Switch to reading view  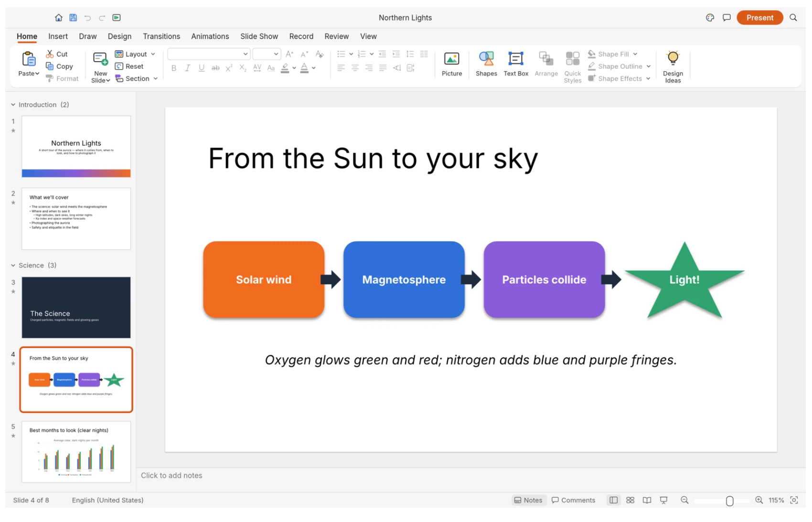(x=647, y=500)
